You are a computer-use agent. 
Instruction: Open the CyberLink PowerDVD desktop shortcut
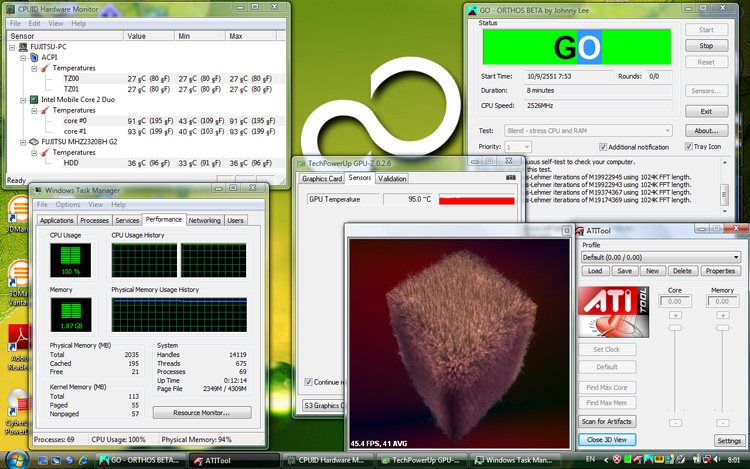click(x=18, y=411)
